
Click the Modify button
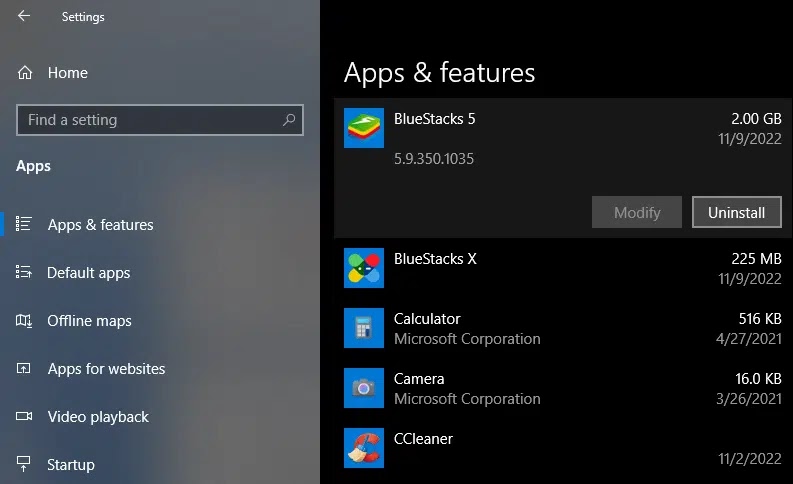coord(637,212)
